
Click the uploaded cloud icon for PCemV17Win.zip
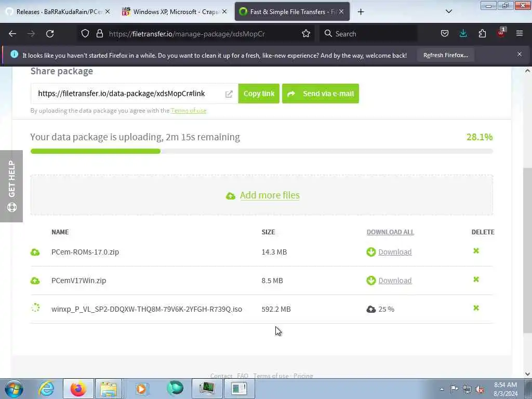35,281
